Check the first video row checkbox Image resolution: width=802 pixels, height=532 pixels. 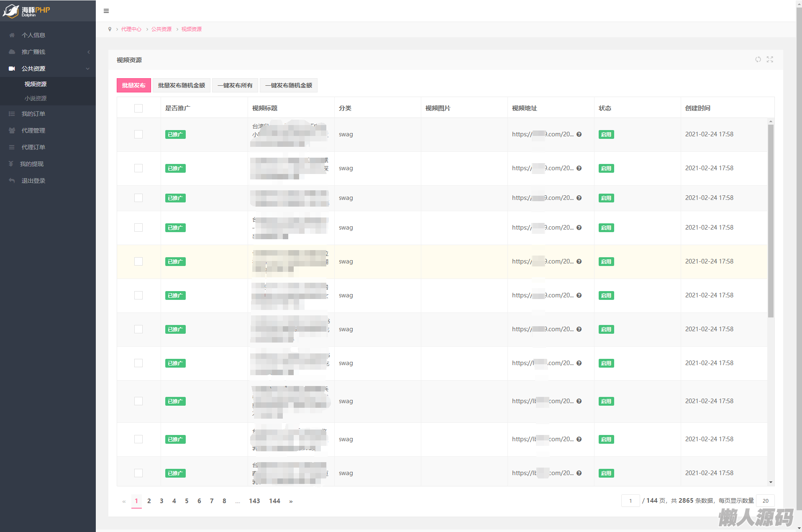(x=138, y=134)
